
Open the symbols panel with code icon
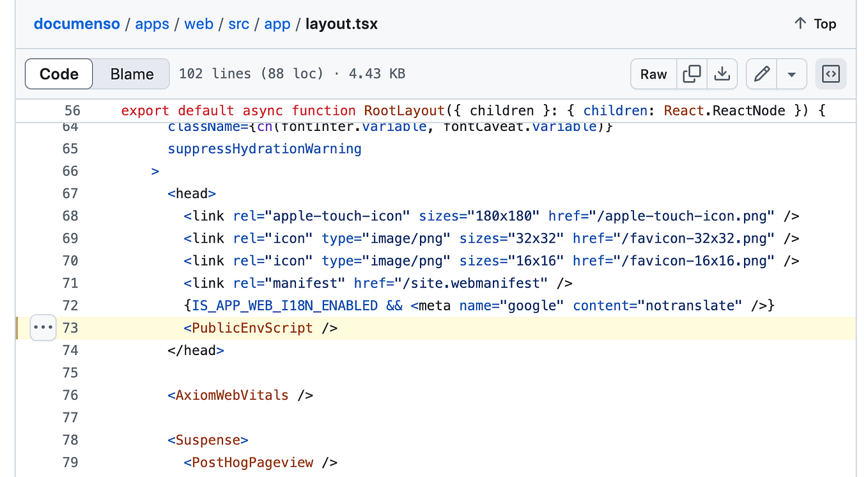pos(830,73)
